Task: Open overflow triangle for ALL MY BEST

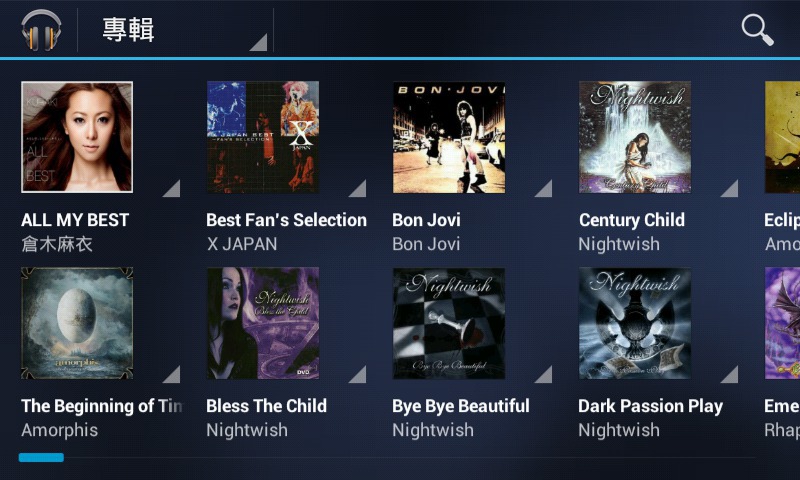Action: [171, 188]
